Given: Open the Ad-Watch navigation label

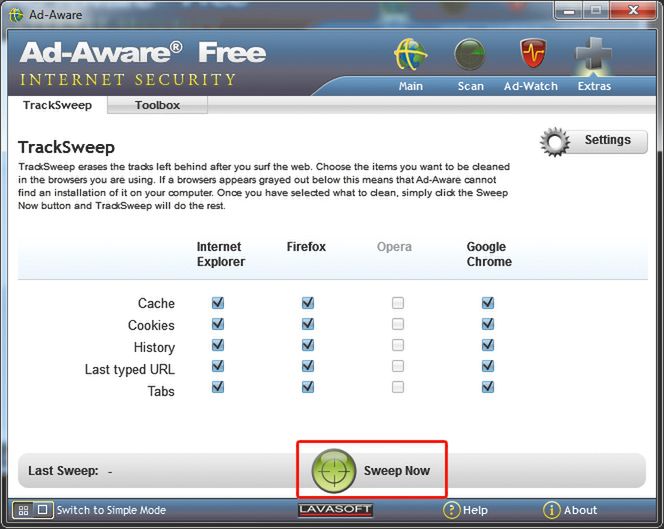Looking at the screenshot, I should 531,86.
